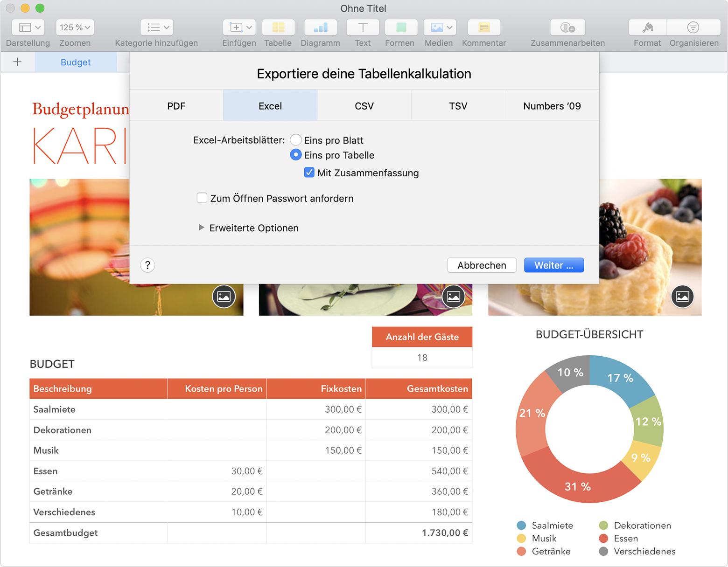Open the Darstellung view menu

pos(28,28)
